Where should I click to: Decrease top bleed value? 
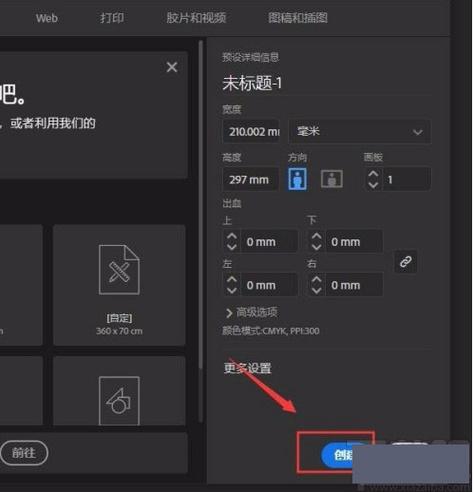tap(232, 247)
